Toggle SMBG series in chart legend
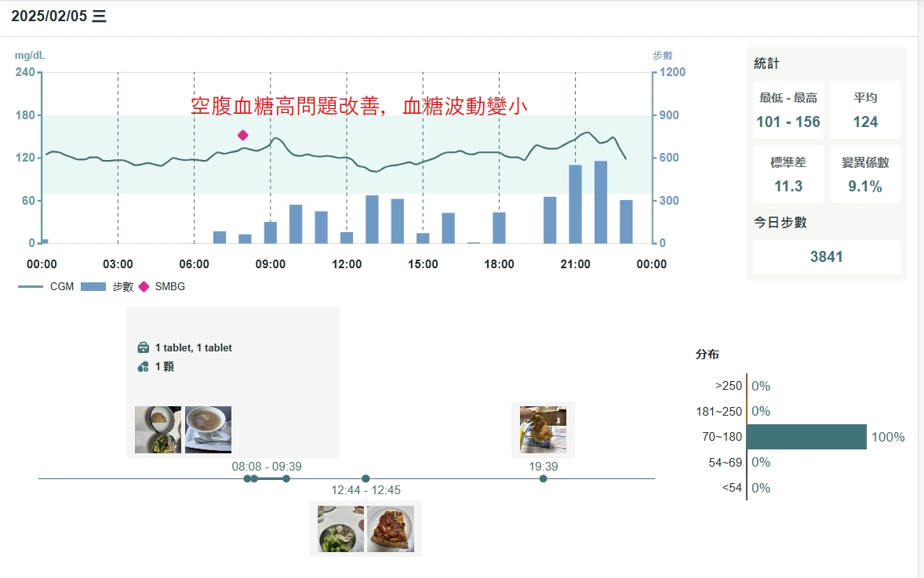 [162, 286]
